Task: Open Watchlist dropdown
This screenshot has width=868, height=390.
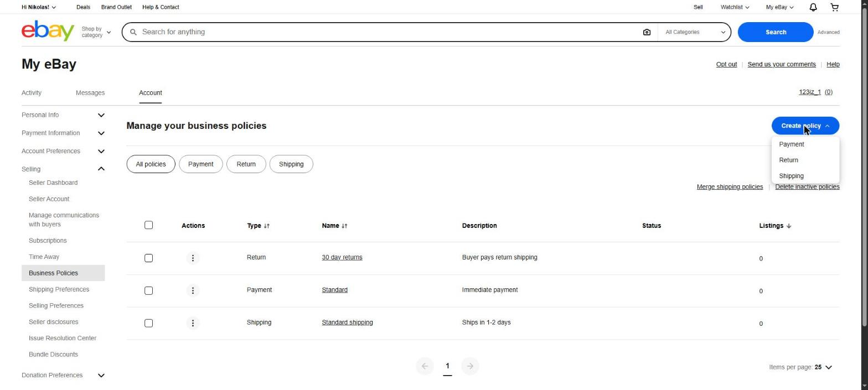Action: [x=735, y=7]
